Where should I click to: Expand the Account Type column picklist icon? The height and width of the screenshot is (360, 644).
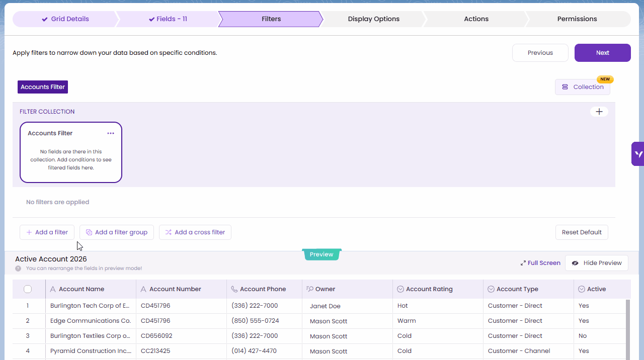pyautogui.click(x=491, y=289)
